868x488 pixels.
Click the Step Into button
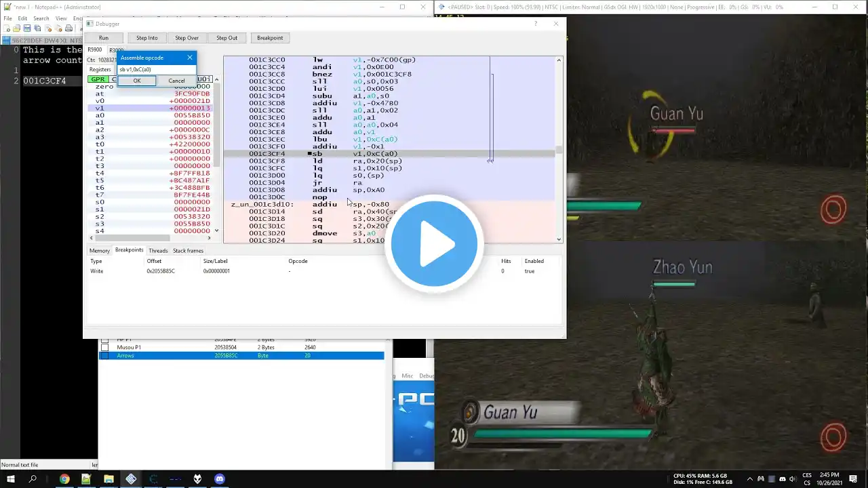(147, 38)
